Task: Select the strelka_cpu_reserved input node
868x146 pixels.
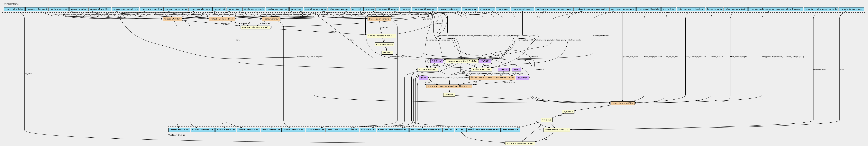Action: 277,9
